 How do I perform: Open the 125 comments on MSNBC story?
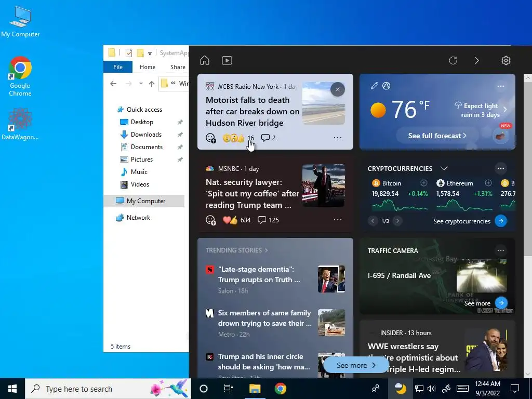(270, 220)
